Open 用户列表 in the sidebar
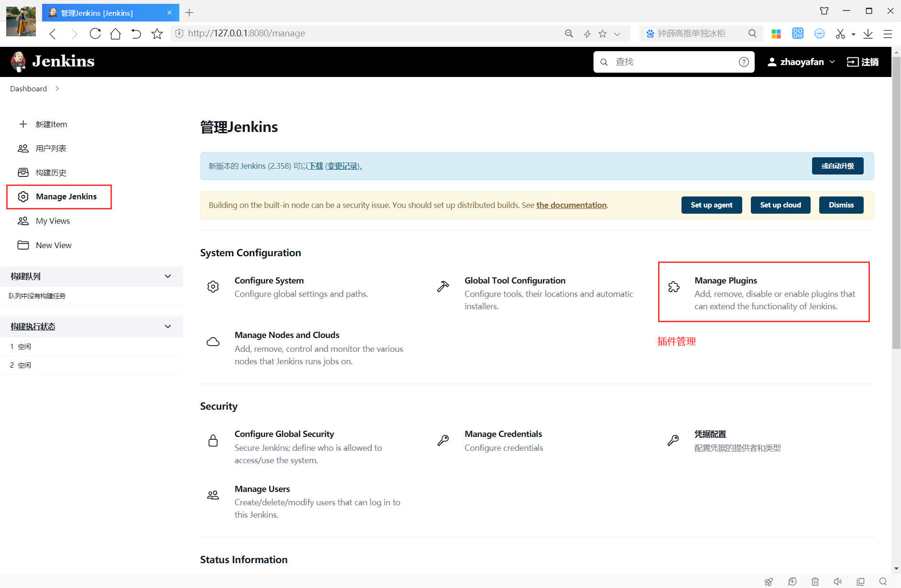 pyautogui.click(x=51, y=148)
